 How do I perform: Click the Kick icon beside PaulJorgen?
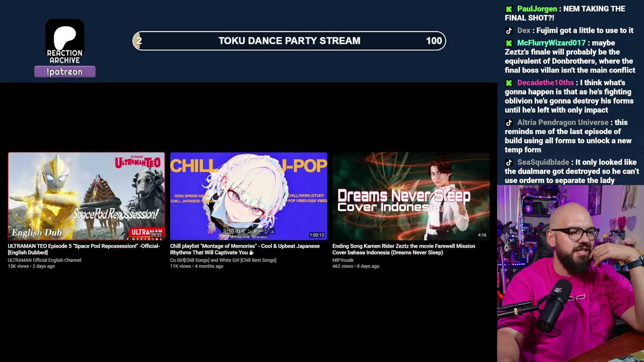coord(509,9)
